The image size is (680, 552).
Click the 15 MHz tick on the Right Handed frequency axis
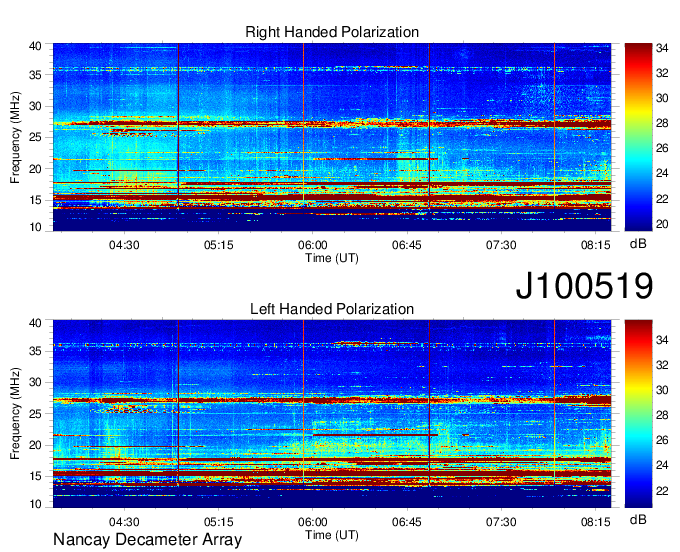coord(35,200)
